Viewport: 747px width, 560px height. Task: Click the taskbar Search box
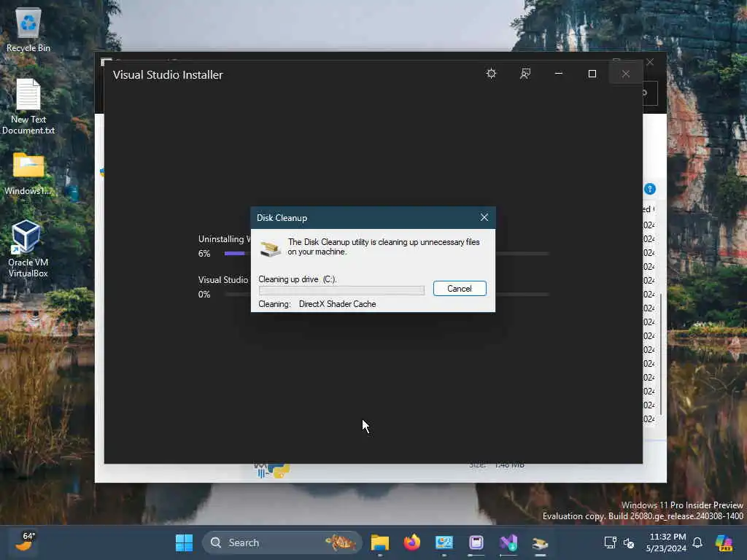(282, 542)
